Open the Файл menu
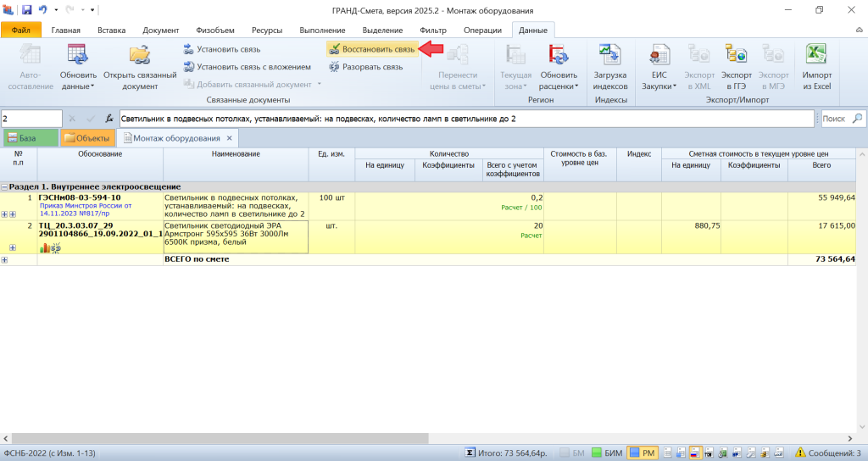 click(x=21, y=31)
